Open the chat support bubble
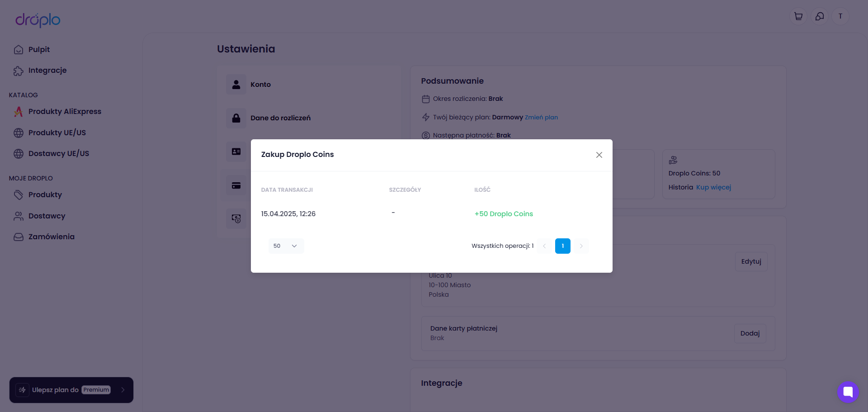This screenshot has height=412, width=868. [848, 392]
